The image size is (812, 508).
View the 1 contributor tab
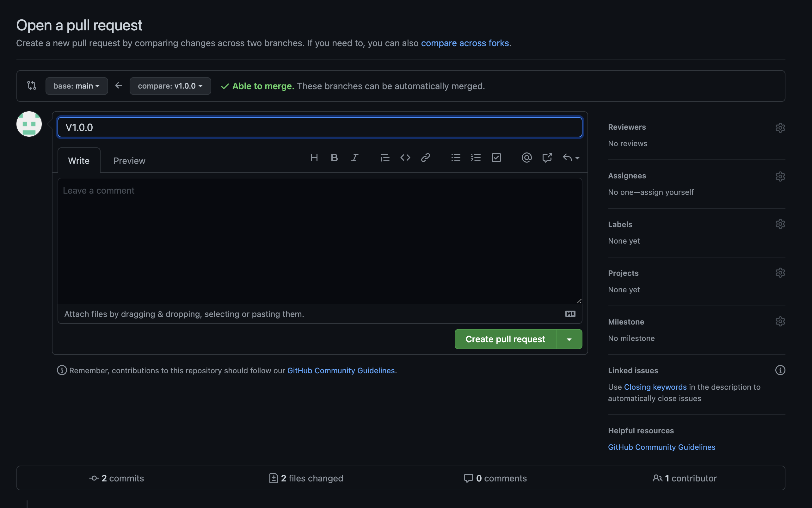coord(684,478)
